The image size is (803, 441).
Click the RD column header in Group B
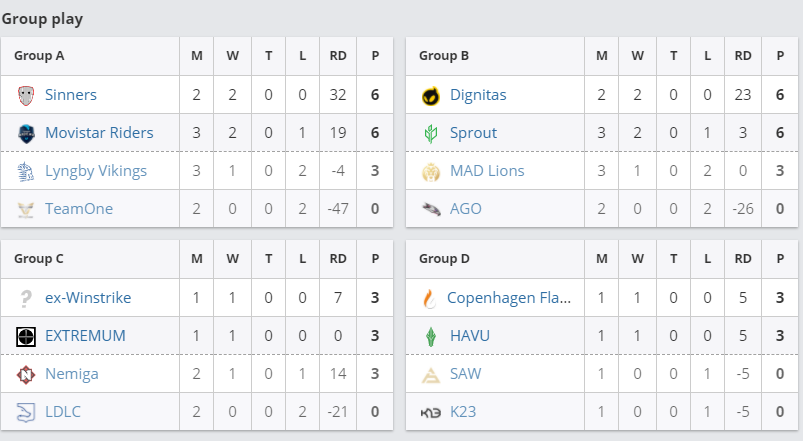click(743, 56)
